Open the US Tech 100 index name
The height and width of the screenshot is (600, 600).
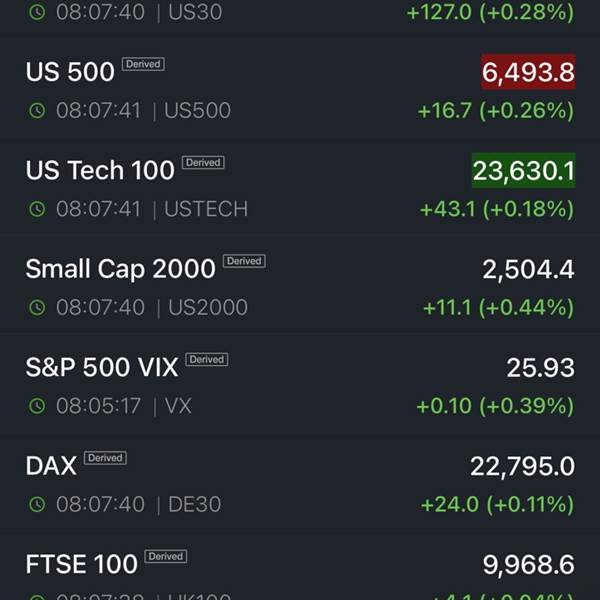[100, 170]
